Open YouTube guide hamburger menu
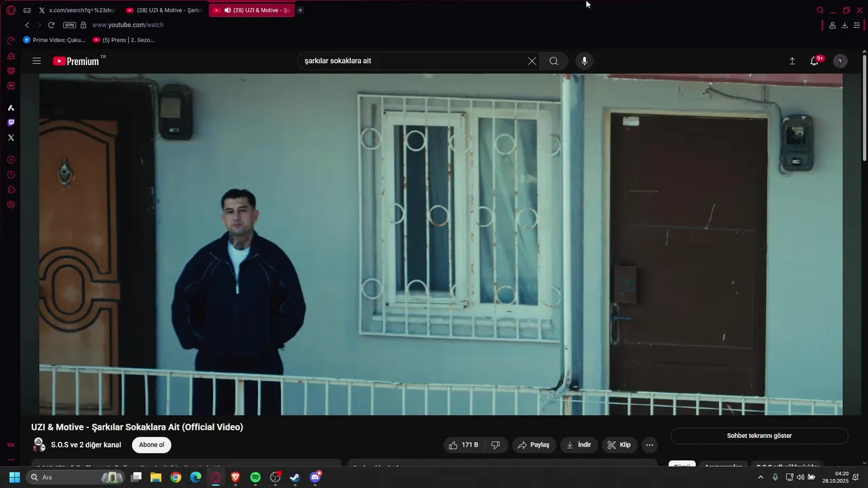 37,61
